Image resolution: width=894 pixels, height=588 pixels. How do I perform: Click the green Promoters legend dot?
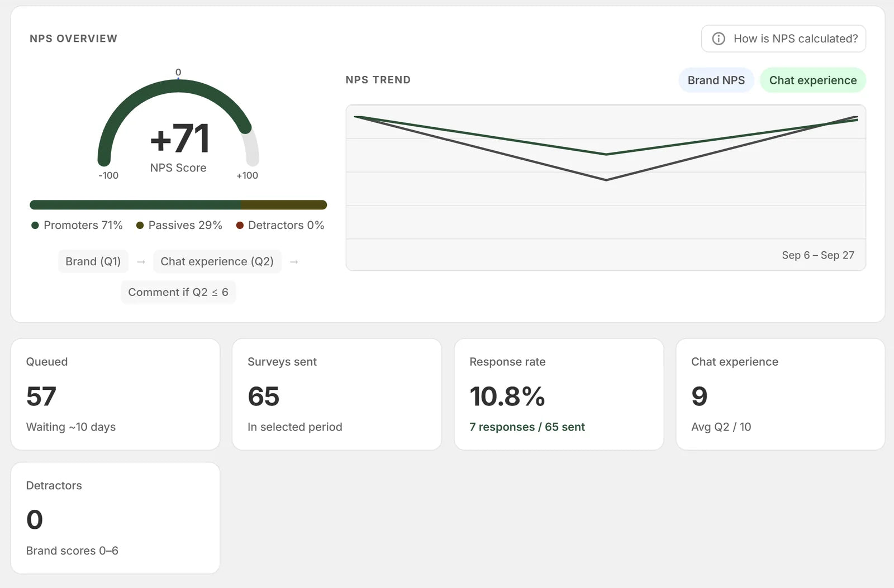pyautogui.click(x=35, y=225)
